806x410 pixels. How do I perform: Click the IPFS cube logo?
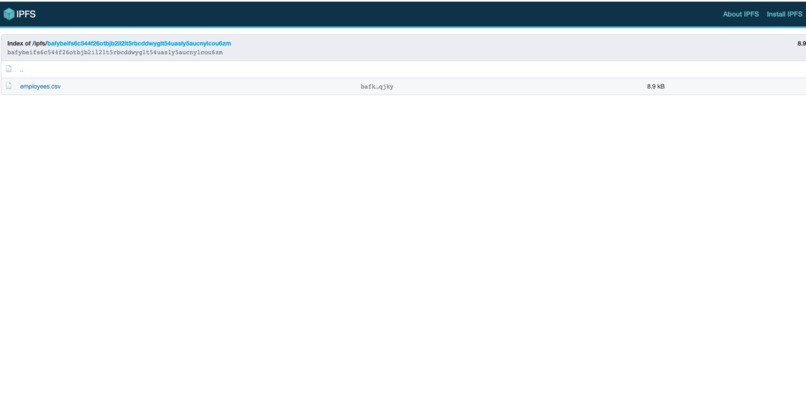point(9,14)
